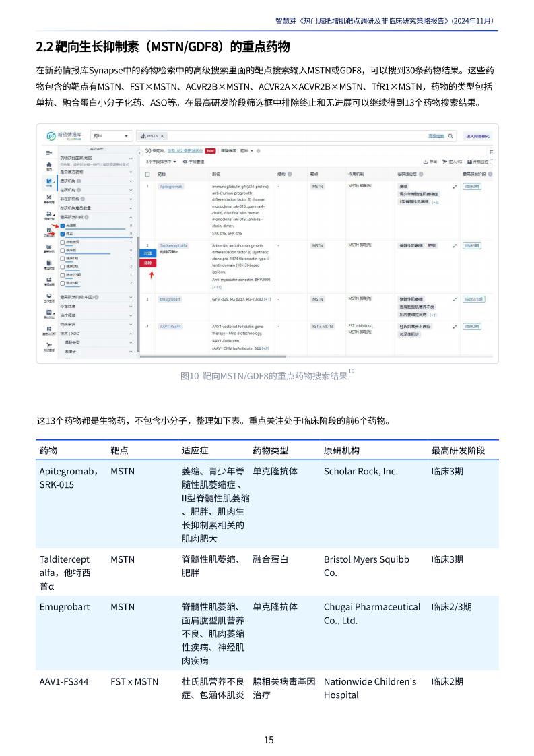Click the 新药情报库 Synapse logo

pos(65,136)
